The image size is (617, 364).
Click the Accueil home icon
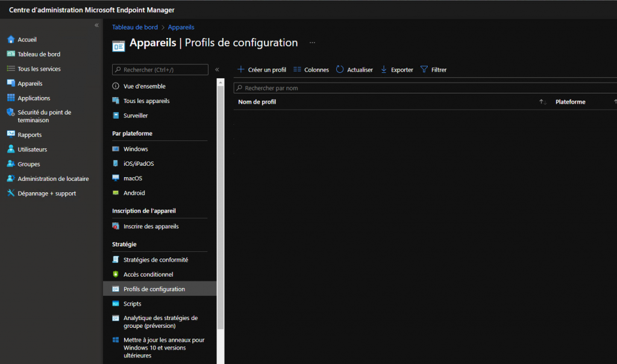11,39
